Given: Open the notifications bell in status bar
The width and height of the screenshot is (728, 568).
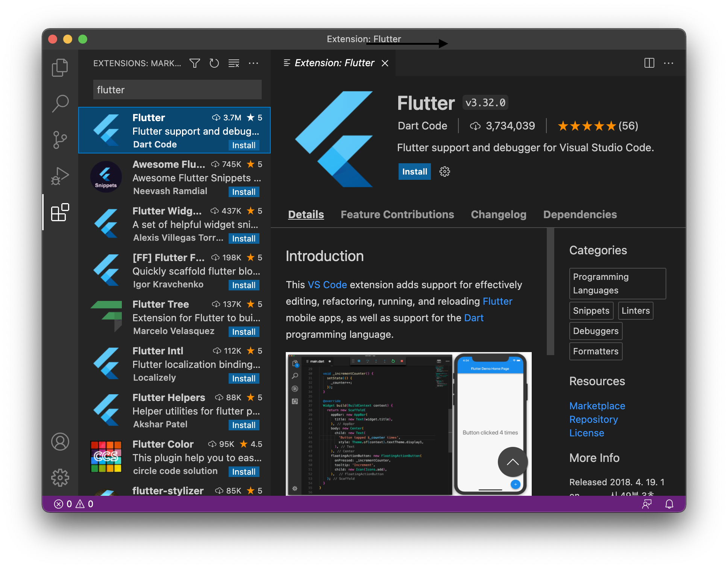Looking at the screenshot, I should (669, 504).
